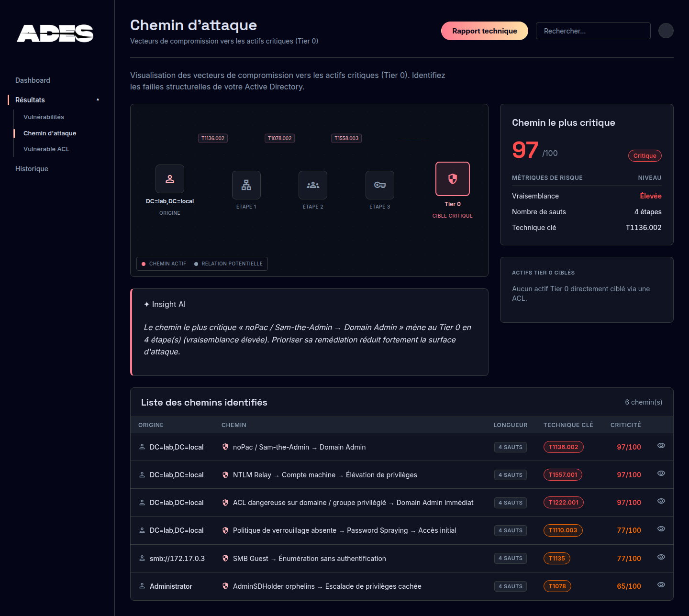Focus the Rechercher search field
Screen dimensions: 689x616
tap(593, 31)
